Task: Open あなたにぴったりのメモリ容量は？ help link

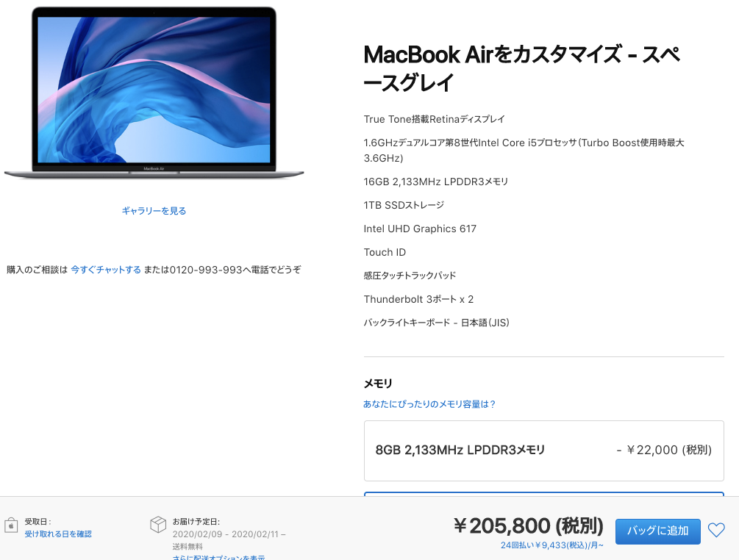Action: (429, 404)
